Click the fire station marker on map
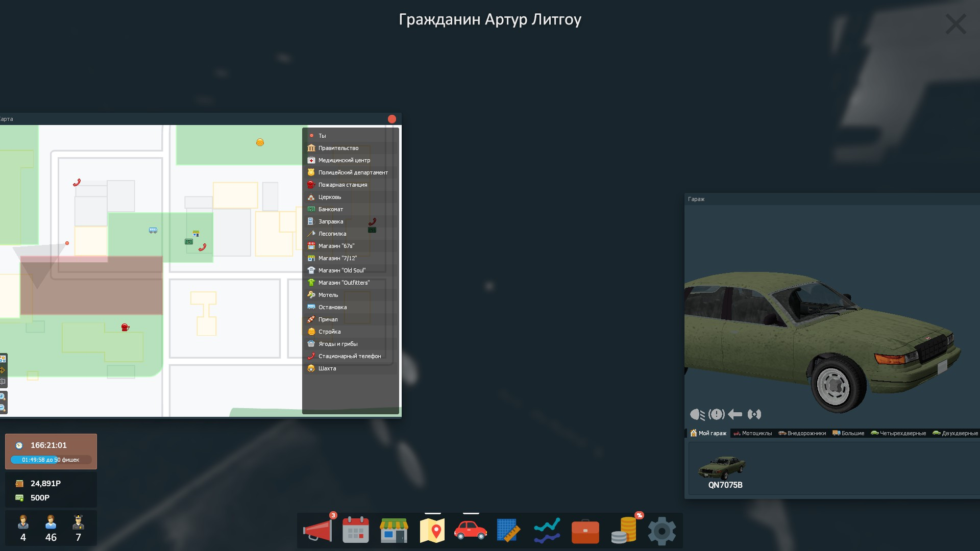 (125, 327)
